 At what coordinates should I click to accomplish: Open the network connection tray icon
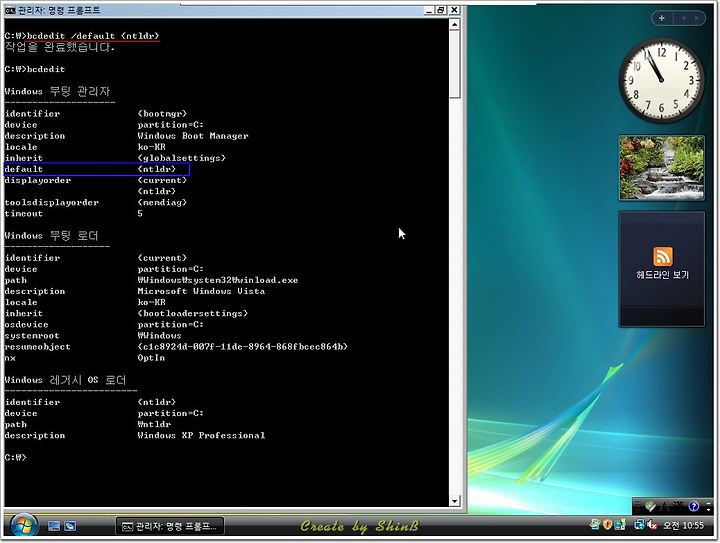639,524
